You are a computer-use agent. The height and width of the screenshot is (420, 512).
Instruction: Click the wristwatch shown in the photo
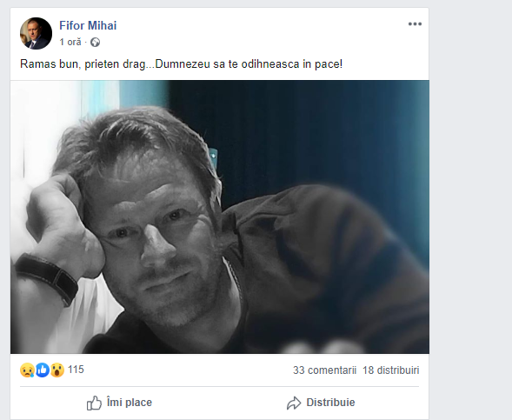click(x=47, y=279)
